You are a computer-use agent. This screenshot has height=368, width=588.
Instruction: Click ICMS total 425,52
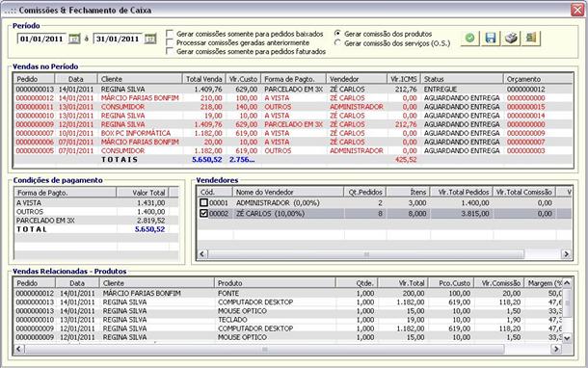point(406,159)
